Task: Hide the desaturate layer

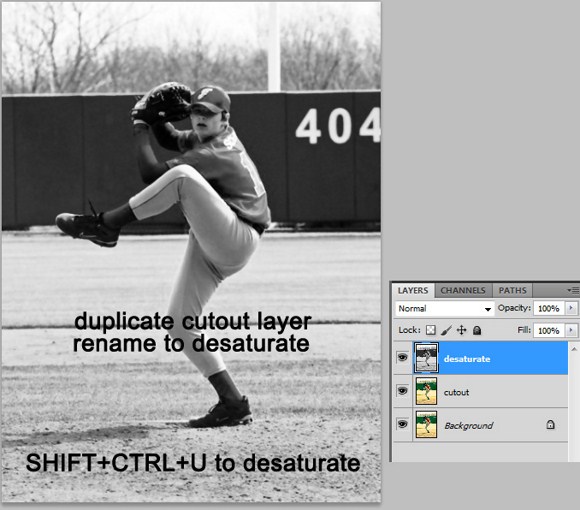Action: tap(402, 357)
